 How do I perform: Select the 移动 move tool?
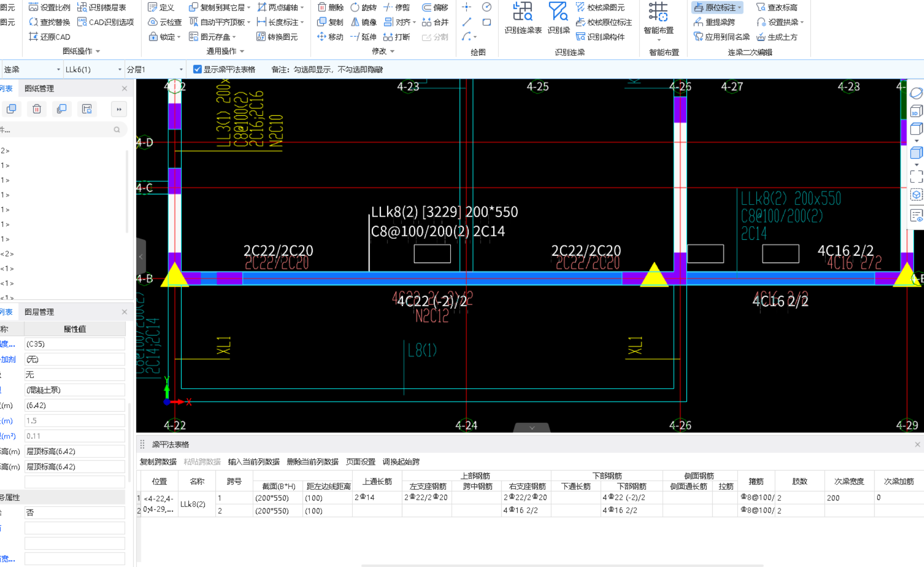tap(330, 36)
